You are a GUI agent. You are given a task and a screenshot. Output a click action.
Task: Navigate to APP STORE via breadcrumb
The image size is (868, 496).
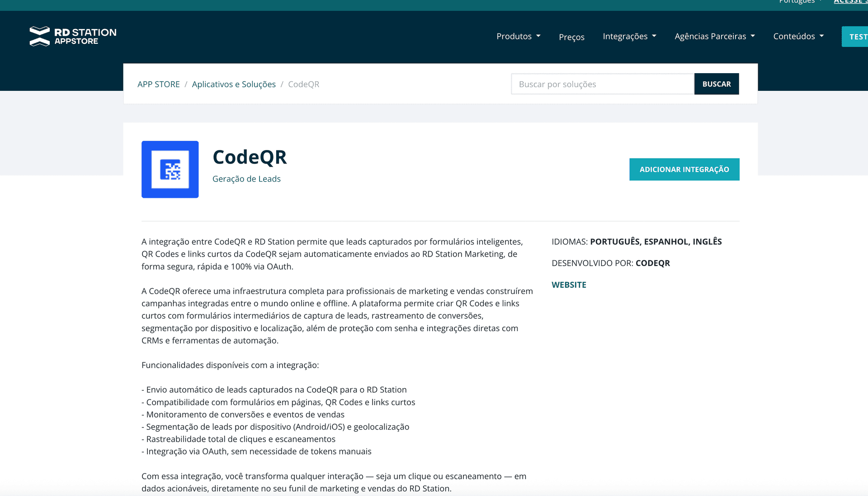[158, 84]
